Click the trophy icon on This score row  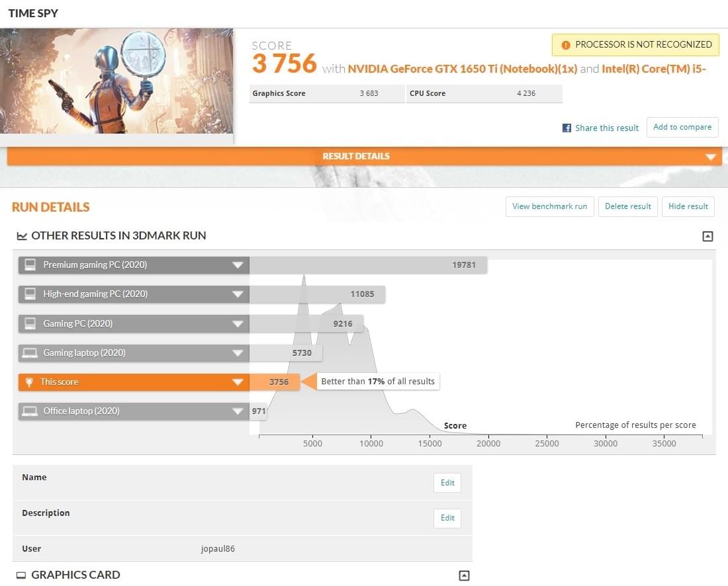(x=29, y=382)
